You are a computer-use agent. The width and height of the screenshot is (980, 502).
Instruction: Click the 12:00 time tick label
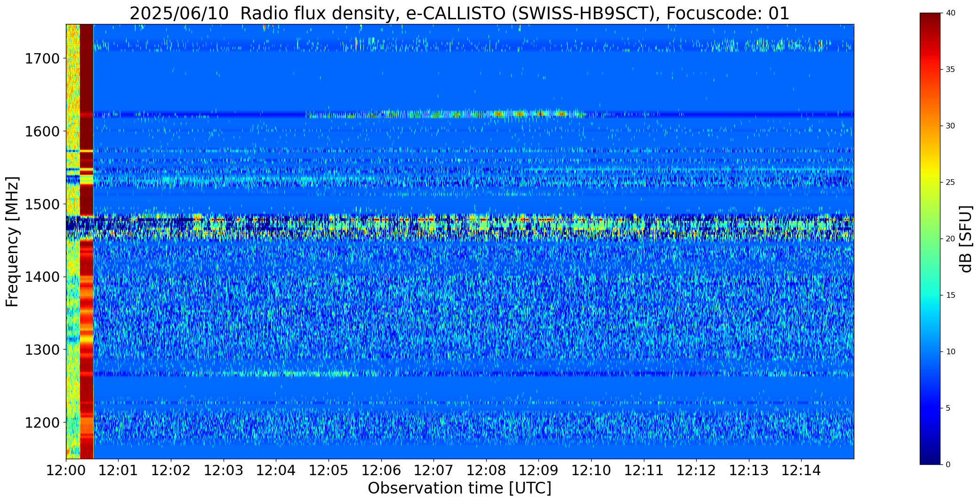click(x=66, y=470)
